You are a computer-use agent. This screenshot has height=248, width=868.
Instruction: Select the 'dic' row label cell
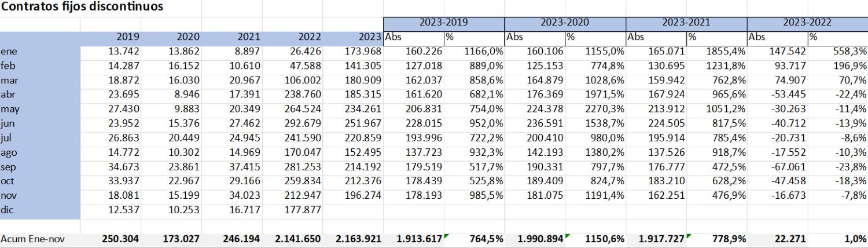tap(39, 210)
